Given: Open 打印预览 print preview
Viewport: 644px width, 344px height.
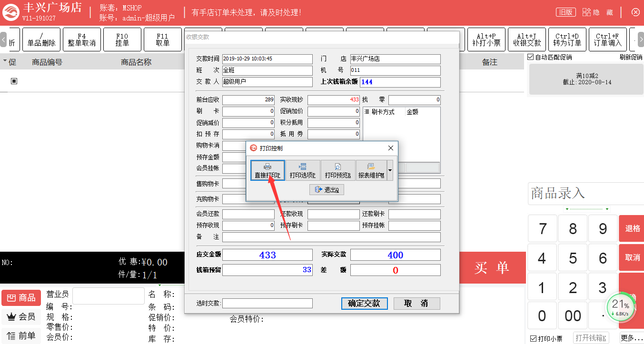Looking at the screenshot, I should [x=338, y=170].
